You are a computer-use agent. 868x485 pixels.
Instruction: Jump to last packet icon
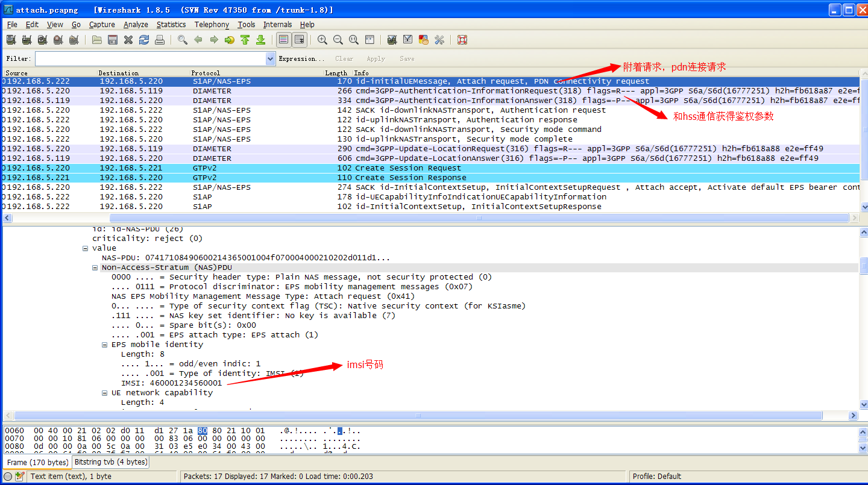click(x=261, y=40)
